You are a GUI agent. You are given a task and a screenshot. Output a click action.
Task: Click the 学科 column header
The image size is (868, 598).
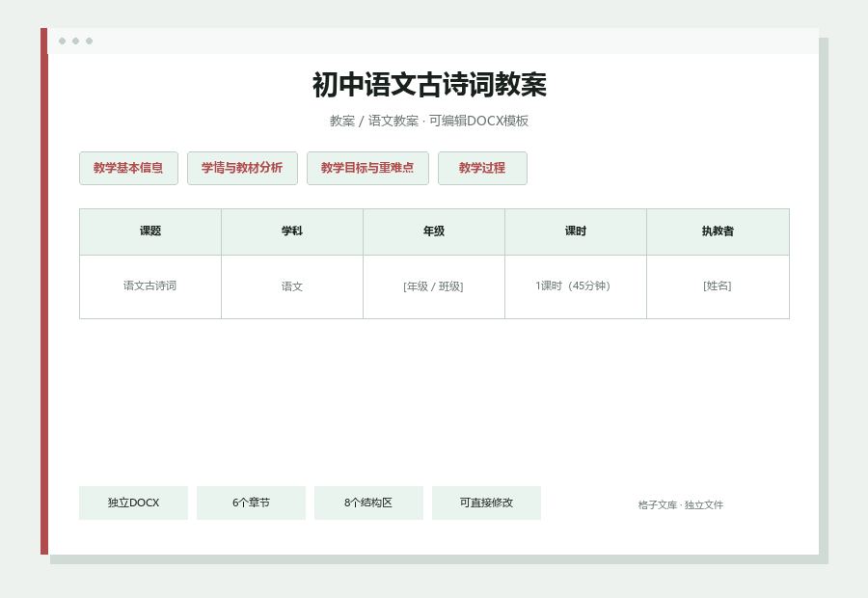(291, 231)
